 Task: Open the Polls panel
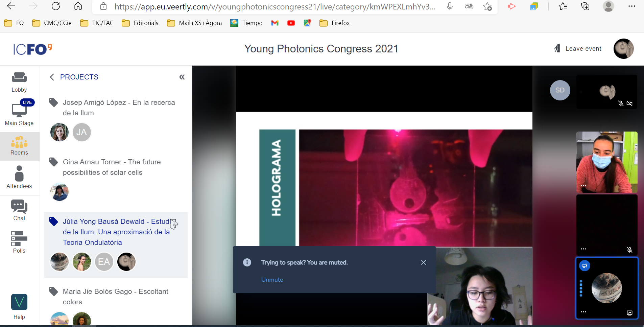coord(19,242)
